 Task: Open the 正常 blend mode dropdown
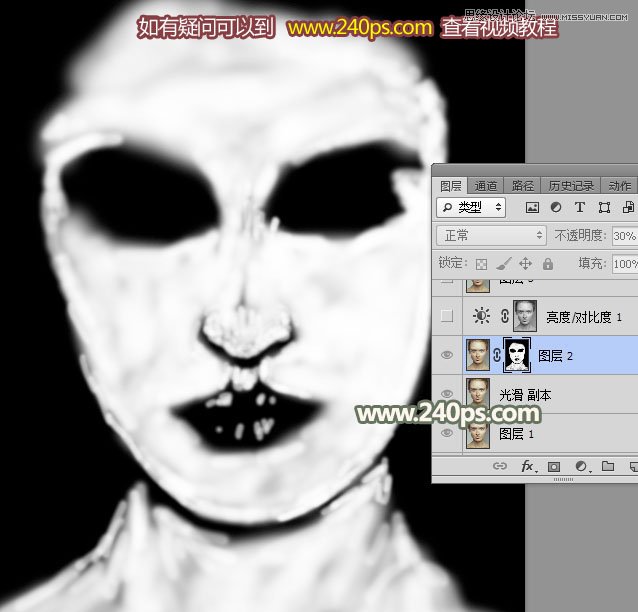(x=492, y=236)
